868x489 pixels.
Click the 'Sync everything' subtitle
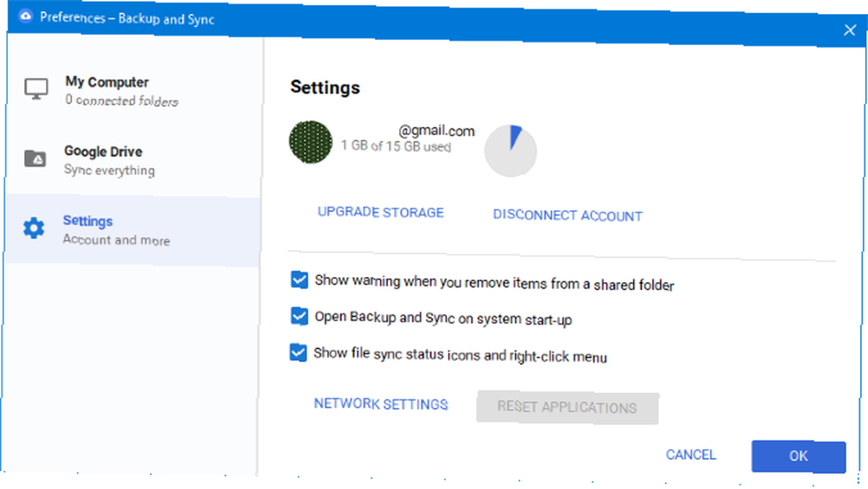tap(109, 170)
